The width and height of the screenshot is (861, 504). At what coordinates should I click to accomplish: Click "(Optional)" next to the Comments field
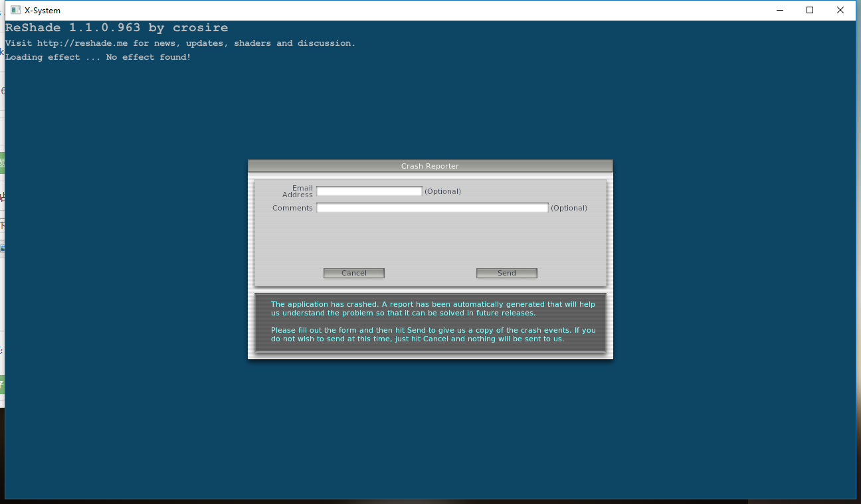click(569, 208)
